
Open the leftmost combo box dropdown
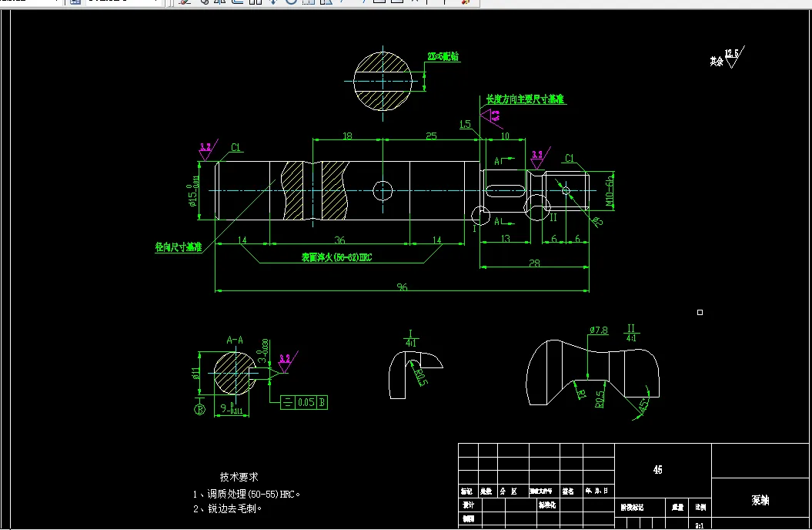[58, 2]
